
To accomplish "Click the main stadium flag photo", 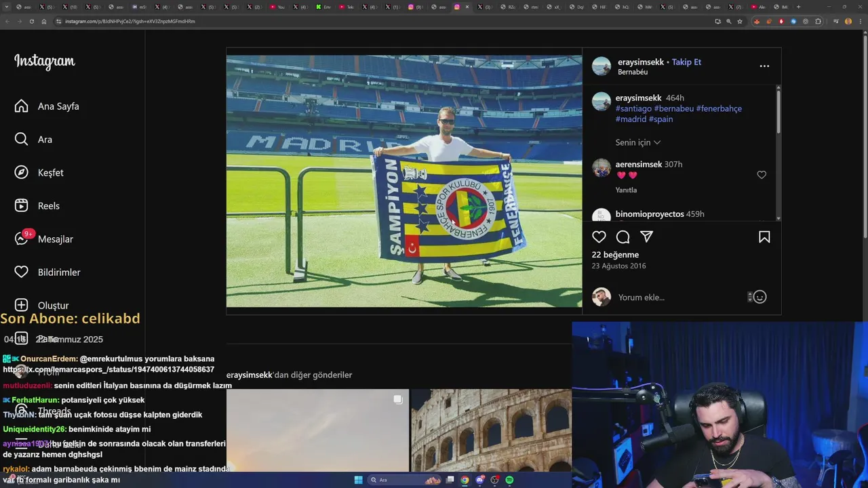I will 404,181.
